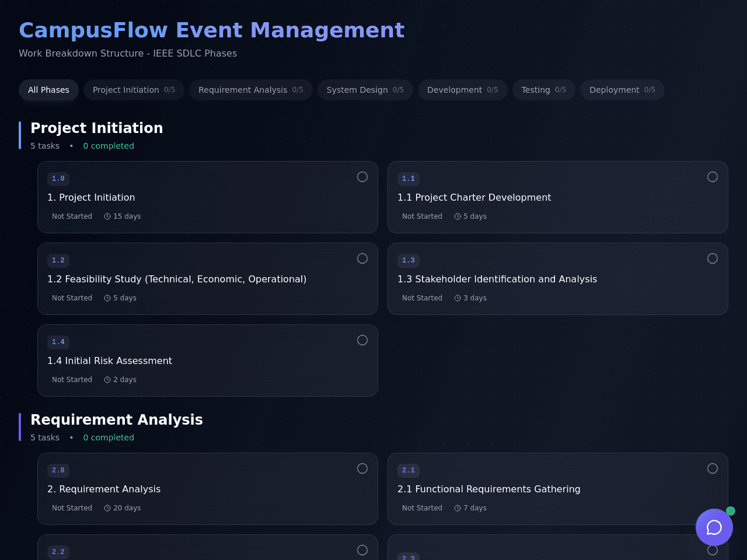Click the clock icon beside 2 days
This screenshot has height=560, width=747.
tap(107, 380)
